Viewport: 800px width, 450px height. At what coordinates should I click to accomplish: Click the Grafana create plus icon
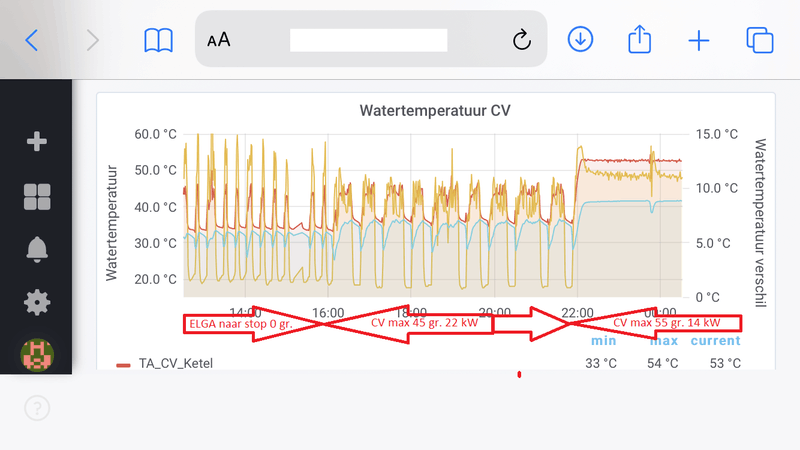click(36, 142)
